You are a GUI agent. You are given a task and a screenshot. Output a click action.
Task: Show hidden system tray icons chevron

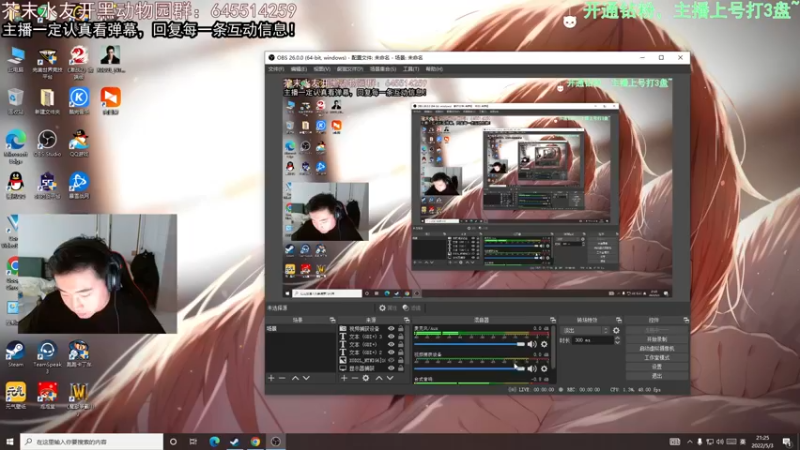[x=690, y=442]
